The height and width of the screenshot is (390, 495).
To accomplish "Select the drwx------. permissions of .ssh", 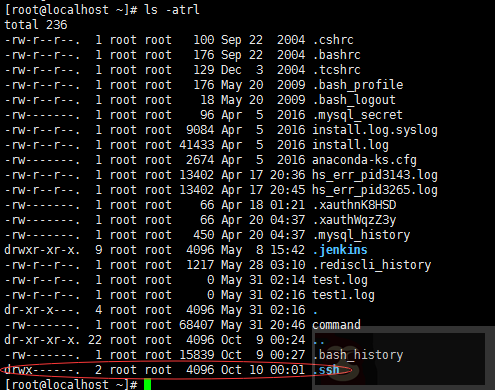I will [42, 370].
